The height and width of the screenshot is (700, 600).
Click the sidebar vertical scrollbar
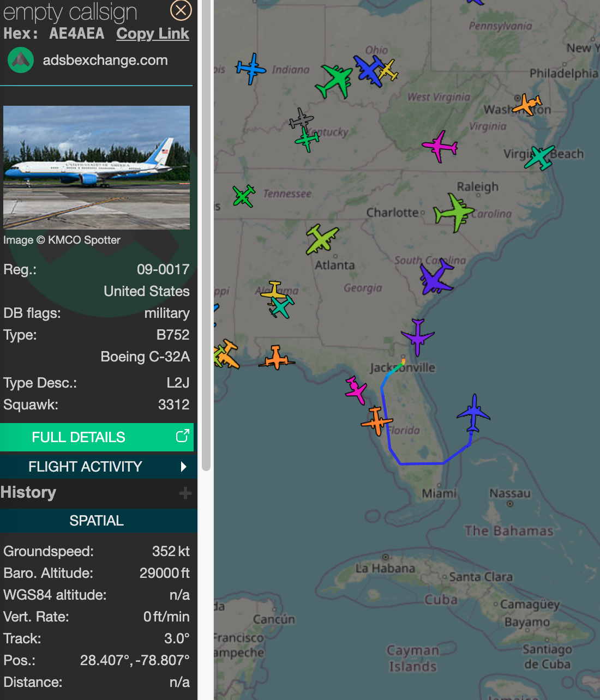coord(206,234)
